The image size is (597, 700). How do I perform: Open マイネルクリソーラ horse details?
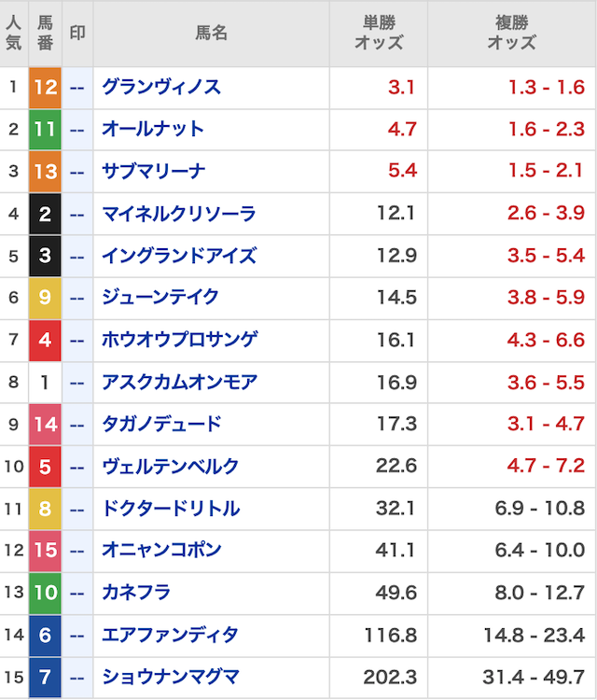click(x=178, y=214)
